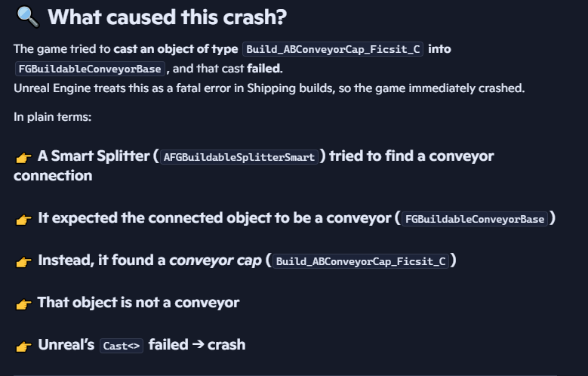Viewport: 588px width, 376px height.
Task: Click the Cast<> code snippet
Action: point(122,346)
